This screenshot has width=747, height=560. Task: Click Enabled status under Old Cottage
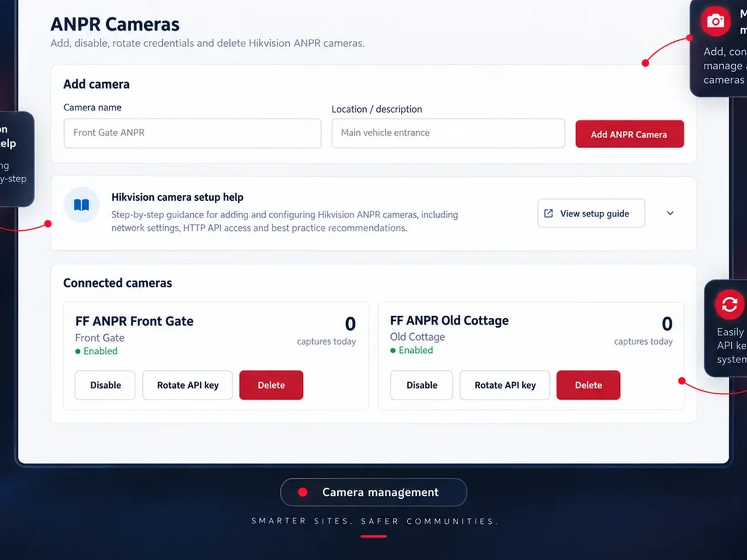click(412, 351)
